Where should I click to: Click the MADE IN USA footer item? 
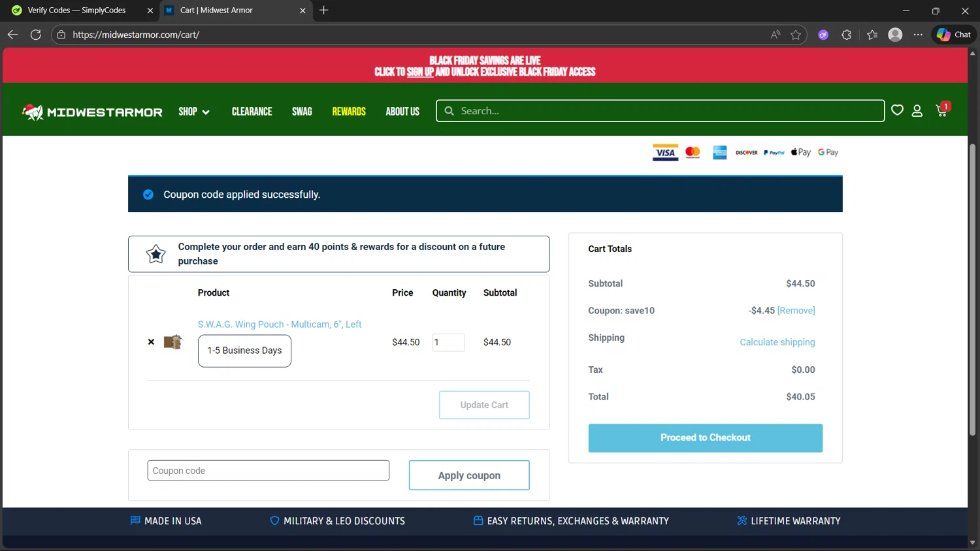(166, 521)
